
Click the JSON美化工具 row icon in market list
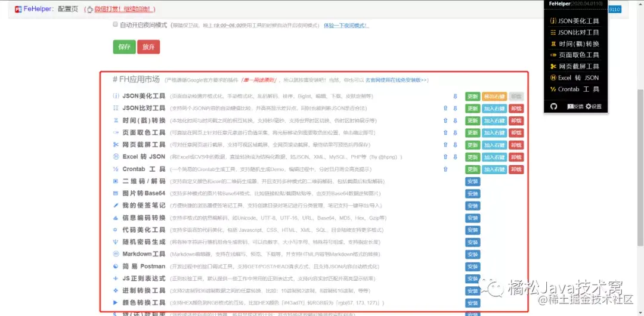(116, 96)
